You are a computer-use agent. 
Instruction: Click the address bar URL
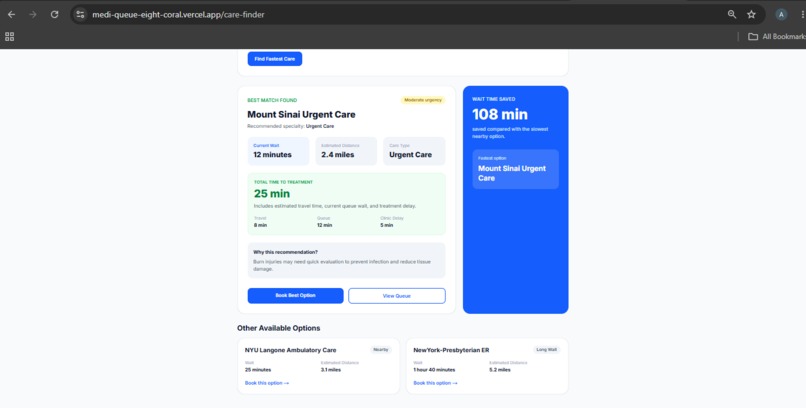tap(178, 14)
